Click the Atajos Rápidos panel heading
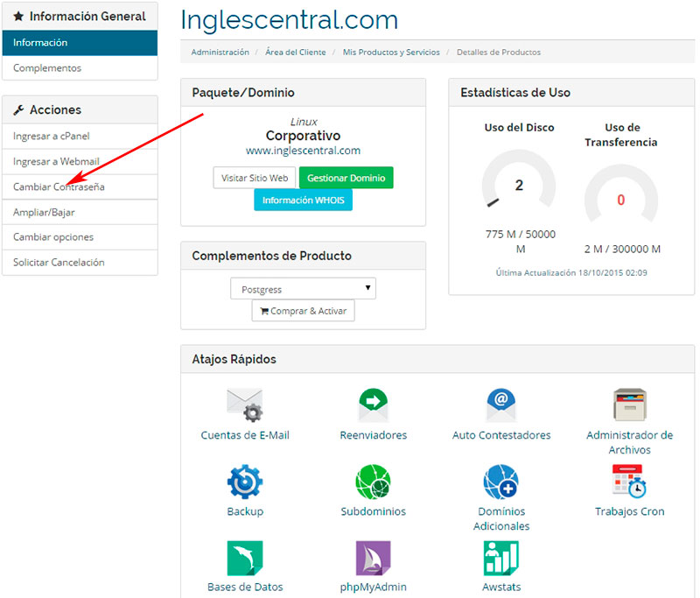 click(234, 360)
